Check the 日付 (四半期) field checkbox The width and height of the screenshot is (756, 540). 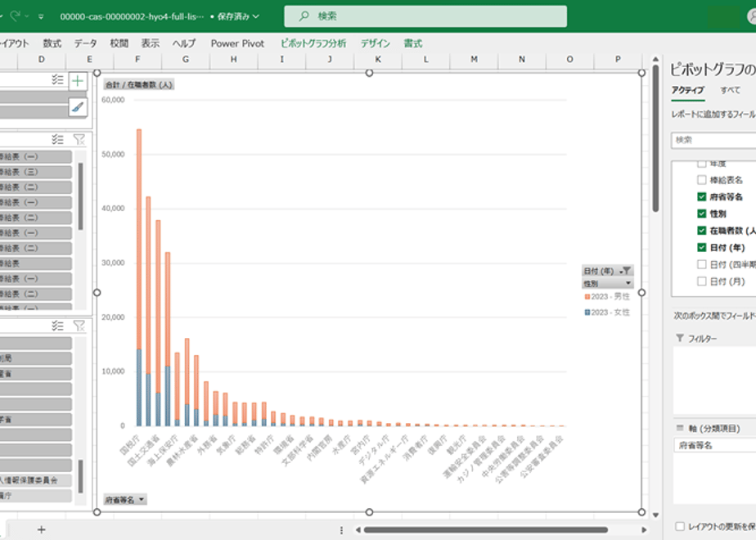click(x=701, y=264)
